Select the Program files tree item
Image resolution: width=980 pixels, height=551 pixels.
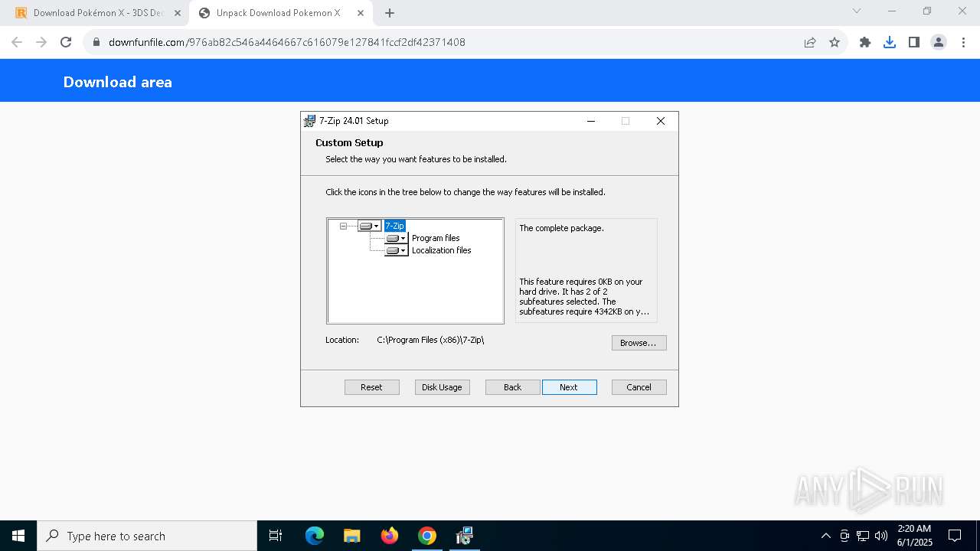click(436, 238)
